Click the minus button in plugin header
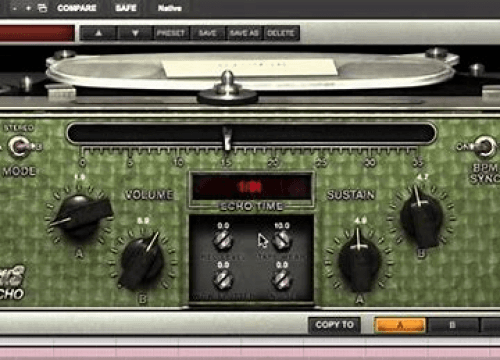Screen dimensions: 500x360 coord(14,8)
